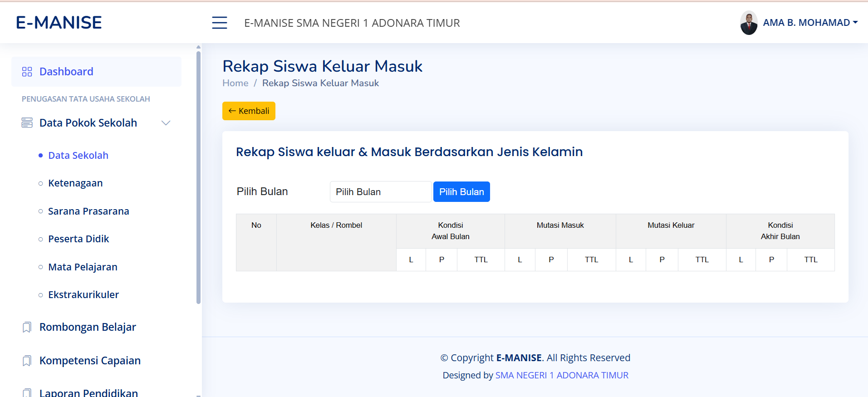868x397 pixels.
Task: Click the sidebar vertical scrollbar
Action: [x=198, y=177]
